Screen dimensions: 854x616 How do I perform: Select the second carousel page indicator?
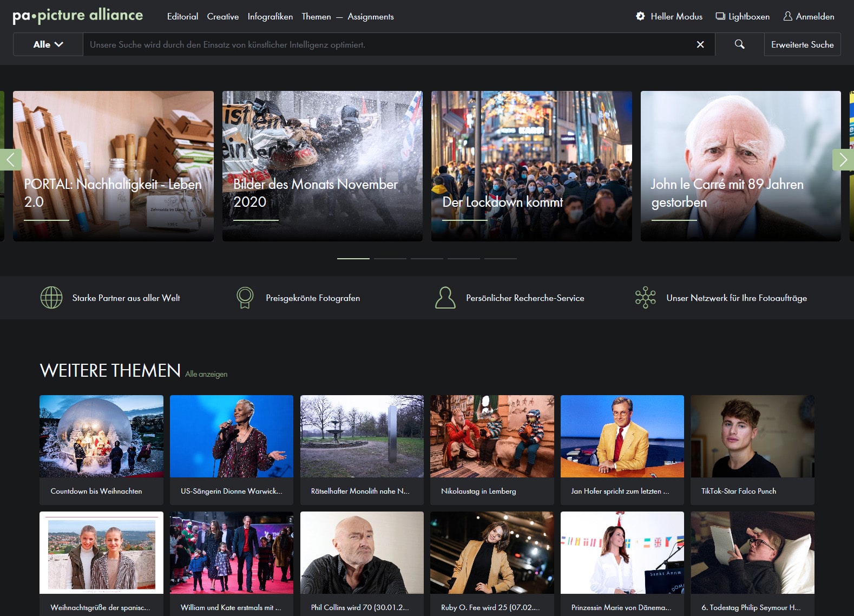point(390,259)
